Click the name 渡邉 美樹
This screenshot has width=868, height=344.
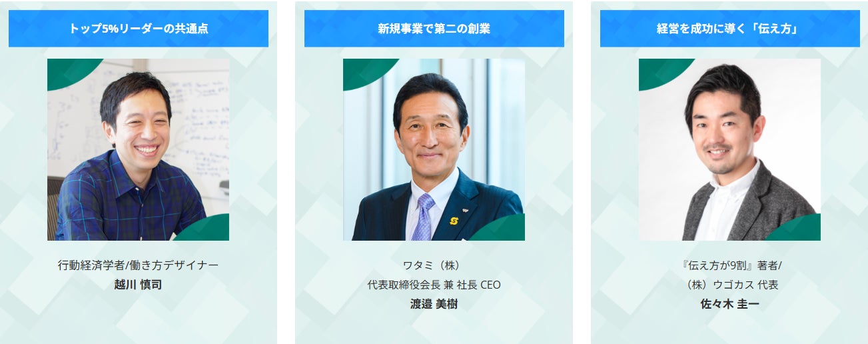pyautogui.click(x=434, y=304)
